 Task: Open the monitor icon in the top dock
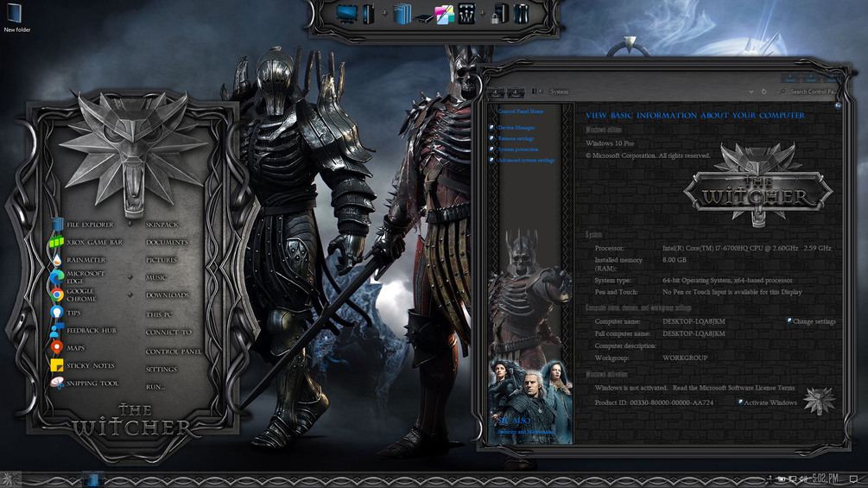coord(347,14)
